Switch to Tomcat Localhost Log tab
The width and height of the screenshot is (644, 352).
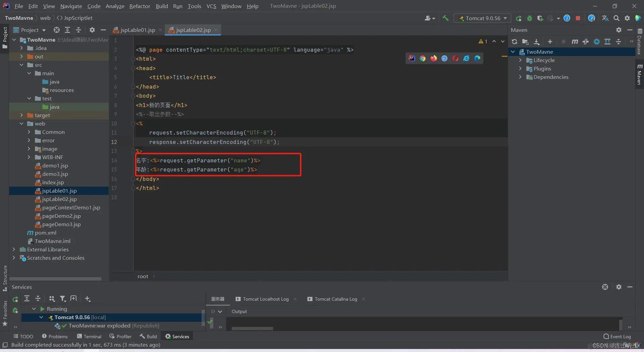point(262,299)
